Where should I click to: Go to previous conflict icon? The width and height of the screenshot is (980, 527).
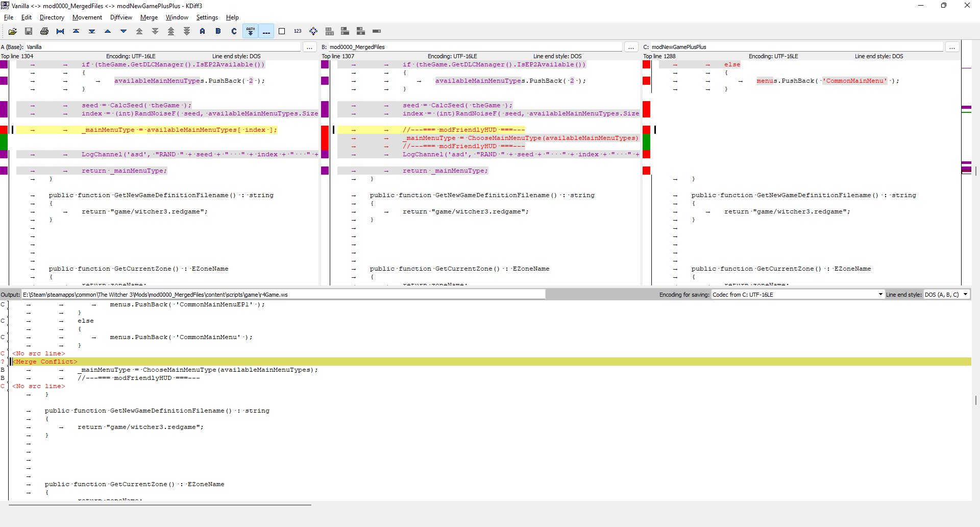[139, 31]
